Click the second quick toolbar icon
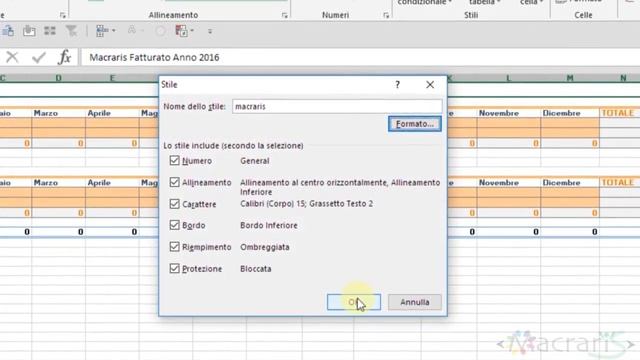Screen dimensions: 640x360 point(29,31)
